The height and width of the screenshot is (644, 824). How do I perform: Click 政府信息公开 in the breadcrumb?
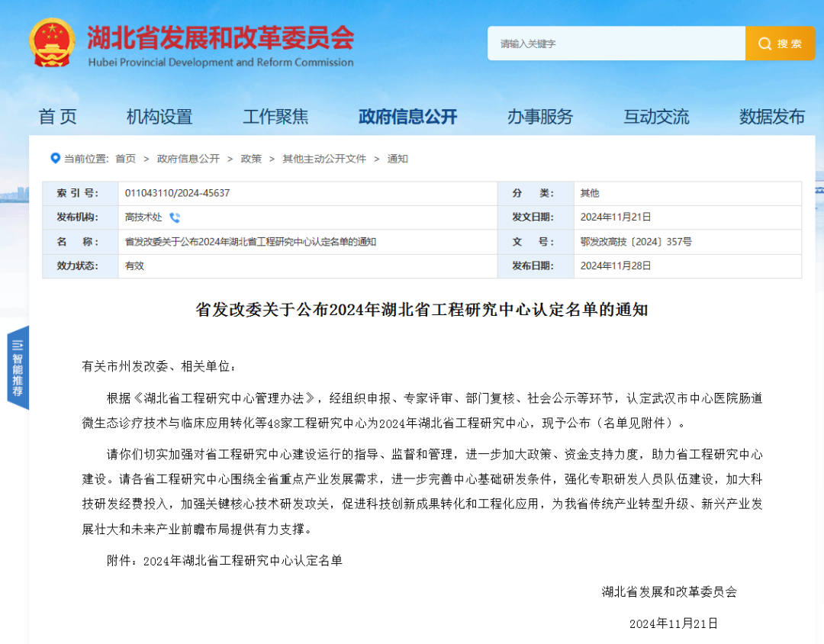point(188,159)
